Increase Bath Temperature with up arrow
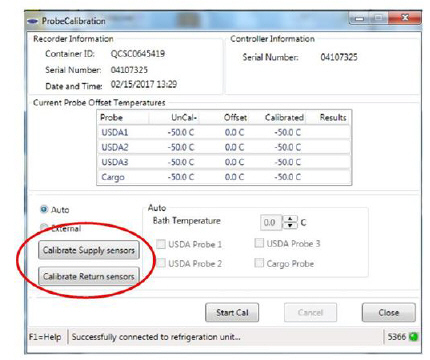 (290, 219)
